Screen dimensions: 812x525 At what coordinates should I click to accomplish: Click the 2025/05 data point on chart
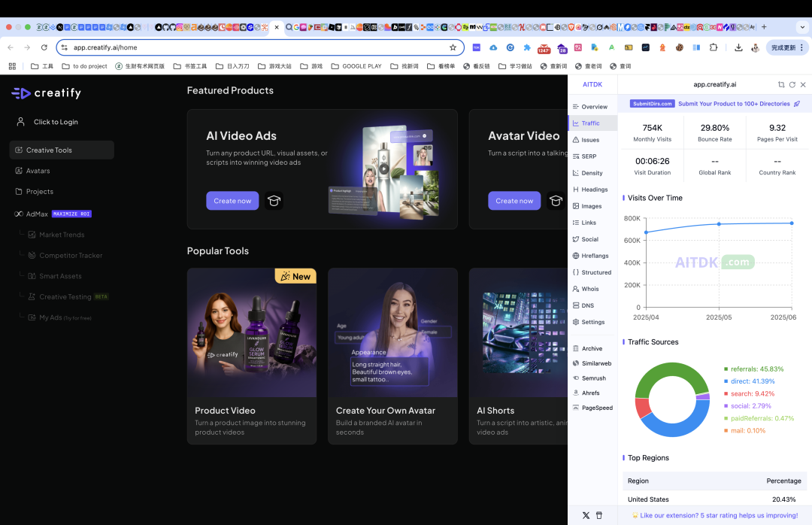coord(719,224)
